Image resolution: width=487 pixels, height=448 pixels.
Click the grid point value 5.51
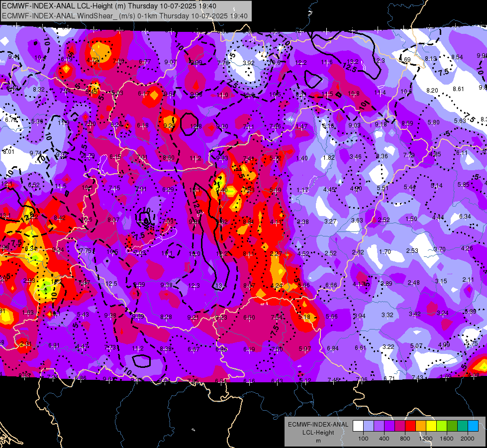click(383, 188)
